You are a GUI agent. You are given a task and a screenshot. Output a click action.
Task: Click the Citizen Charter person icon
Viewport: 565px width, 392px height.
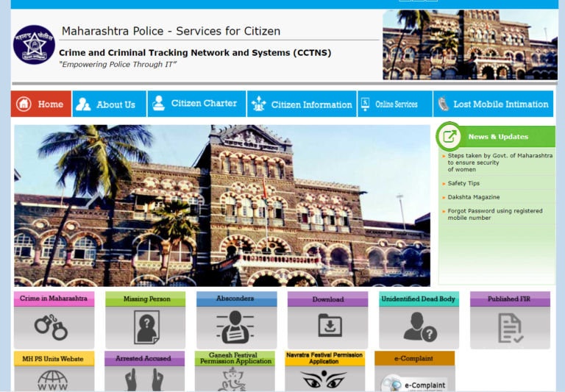[159, 104]
